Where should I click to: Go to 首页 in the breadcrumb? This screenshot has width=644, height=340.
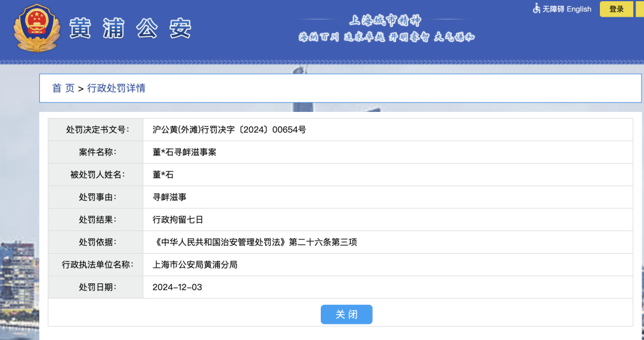(x=63, y=88)
